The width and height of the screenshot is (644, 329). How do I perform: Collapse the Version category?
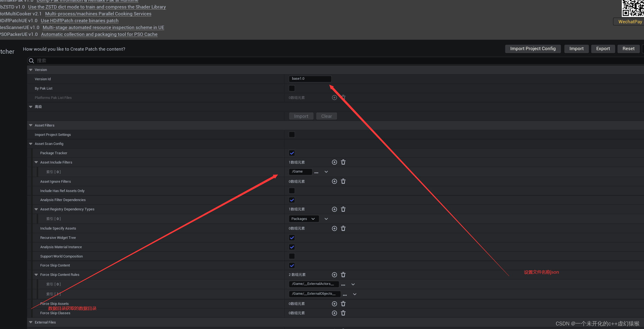click(31, 70)
